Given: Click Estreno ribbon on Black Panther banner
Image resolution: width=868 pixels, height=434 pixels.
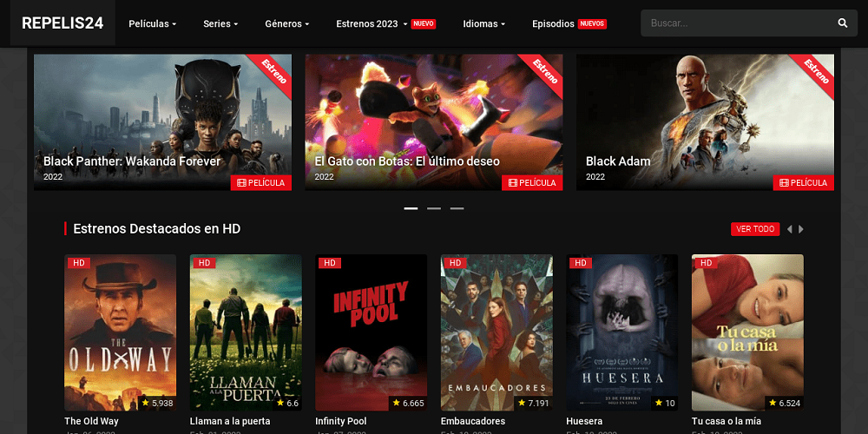Looking at the screenshot, I should coord(273,72).
